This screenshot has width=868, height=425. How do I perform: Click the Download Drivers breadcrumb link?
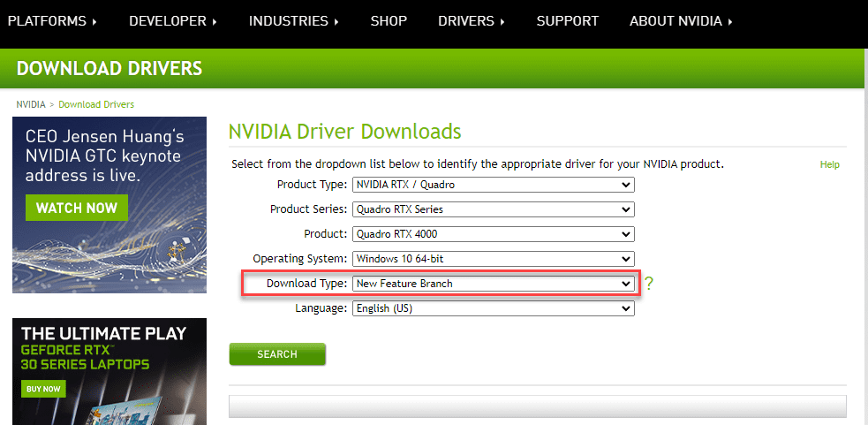coord(96,104)
